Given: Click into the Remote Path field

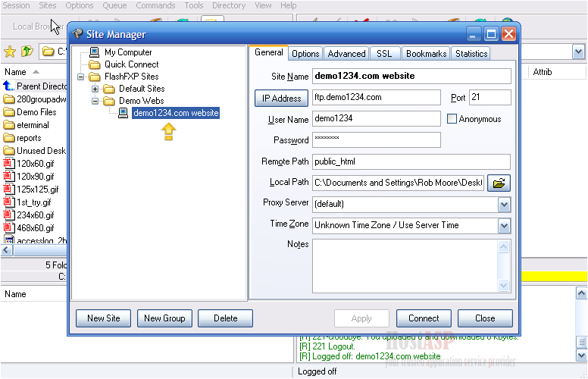Looking at the screenshot, I should [x=411, y=161].
